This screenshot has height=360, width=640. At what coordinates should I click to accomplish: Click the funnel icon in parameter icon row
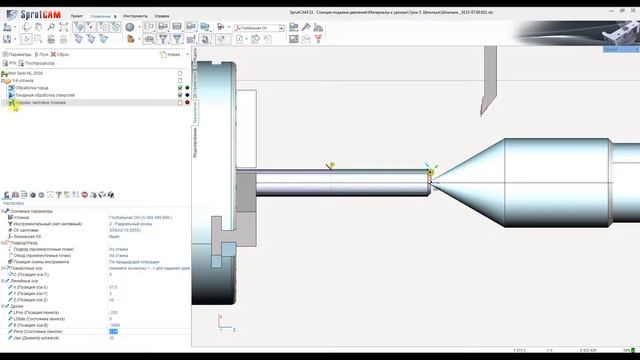click(59, 195)
